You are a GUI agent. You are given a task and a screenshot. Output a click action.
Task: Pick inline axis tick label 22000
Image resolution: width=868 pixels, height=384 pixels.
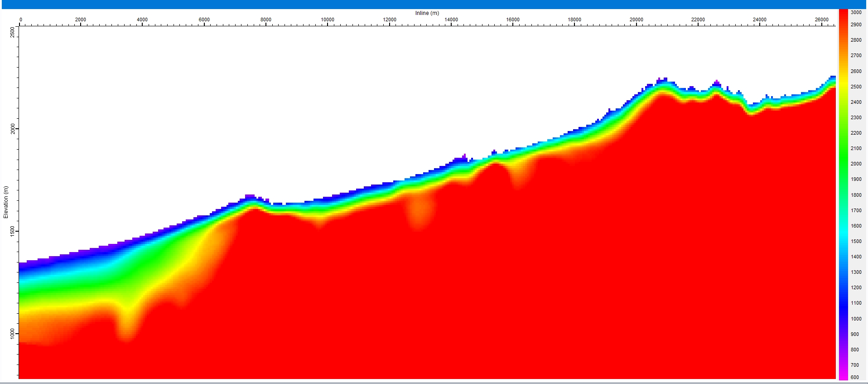698,20
